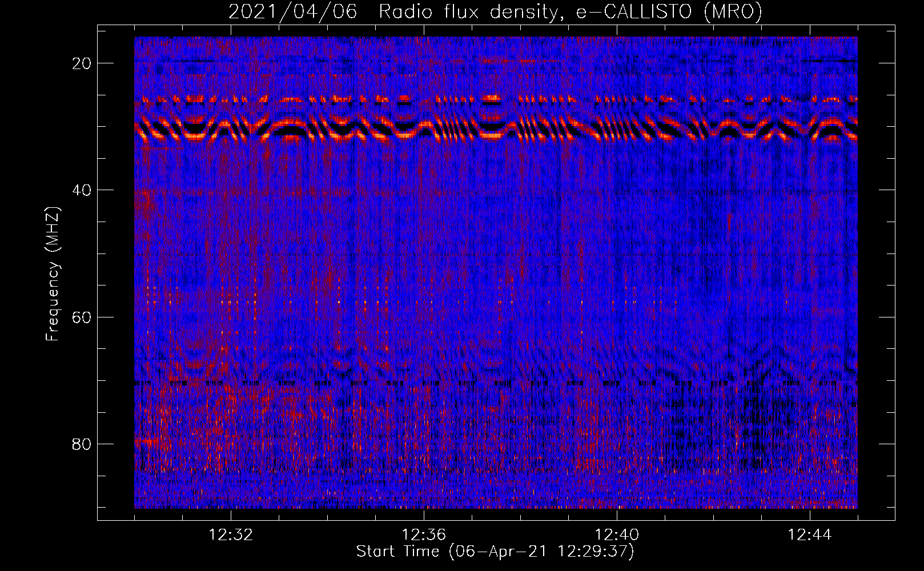This screenshot has width=924, height=571.
Task: Select the 40 MHz frequency tick label
Action: pos(82,190)
